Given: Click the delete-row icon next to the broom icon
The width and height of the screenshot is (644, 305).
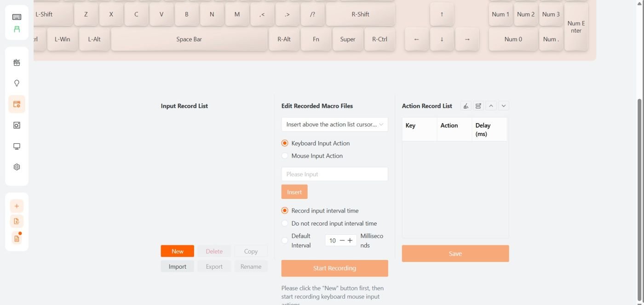Looking at the screenshot, I should (x=478, y=106).
